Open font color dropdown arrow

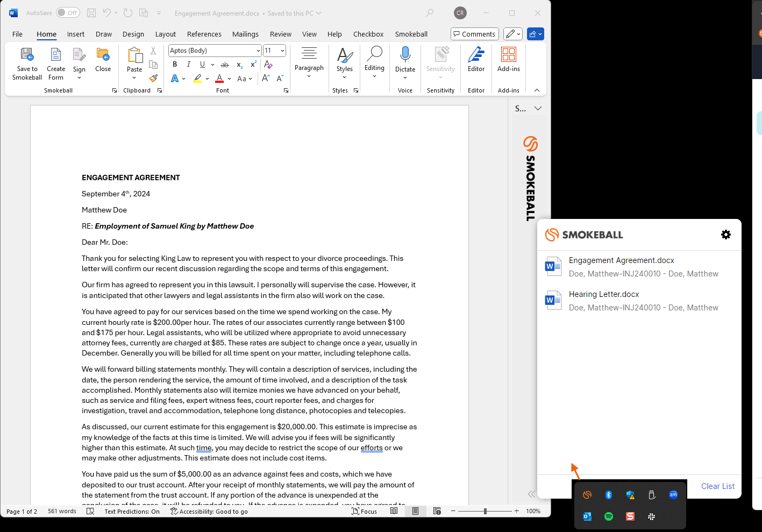[230, 79]
